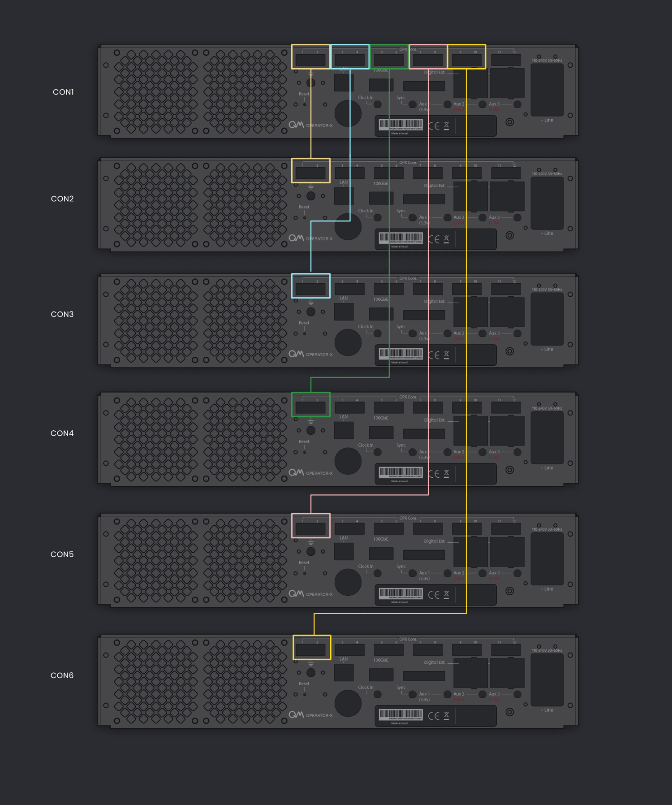
Task: Click the crossed-out bin symbol on CON5
Action: (446, 594)
